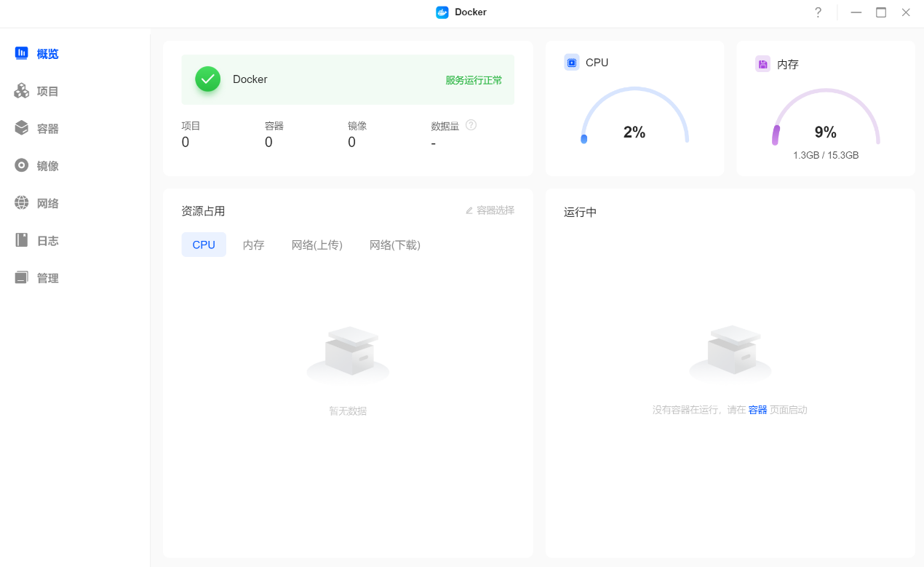Click the CPU card title text
Screen dimensions: 924x567
597,63
